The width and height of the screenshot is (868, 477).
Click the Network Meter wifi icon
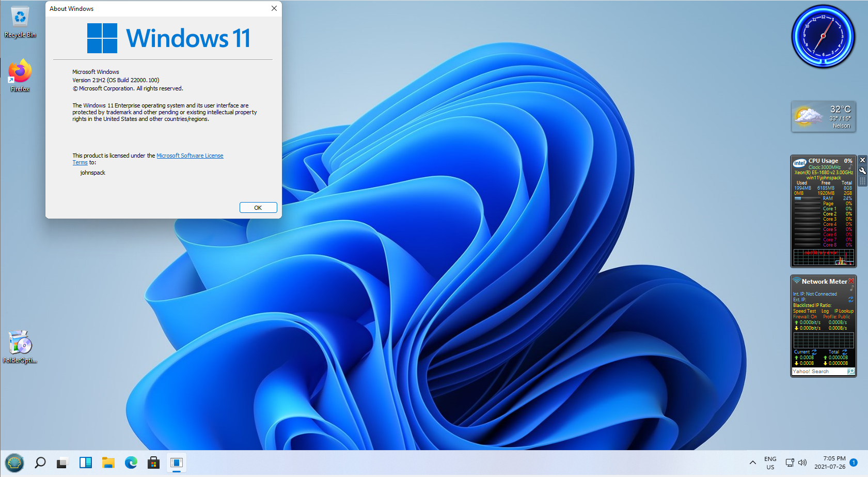(x=797, y=281)
